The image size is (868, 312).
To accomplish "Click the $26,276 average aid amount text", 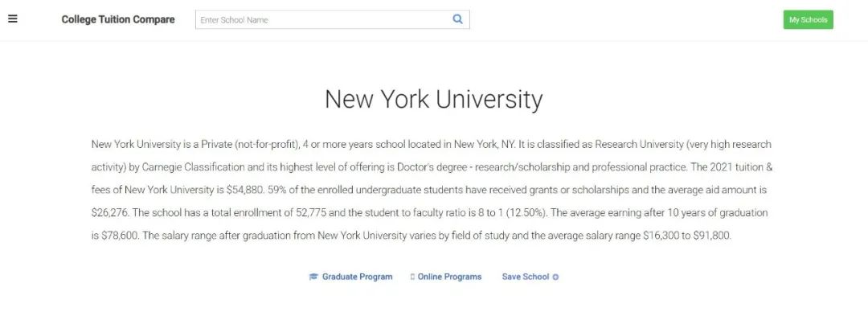I will pos(110,213).
